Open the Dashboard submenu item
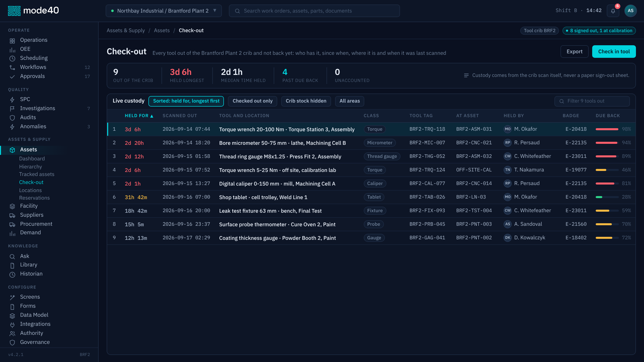Viewport: 644px width, 362px height. [x=32, y=159]
